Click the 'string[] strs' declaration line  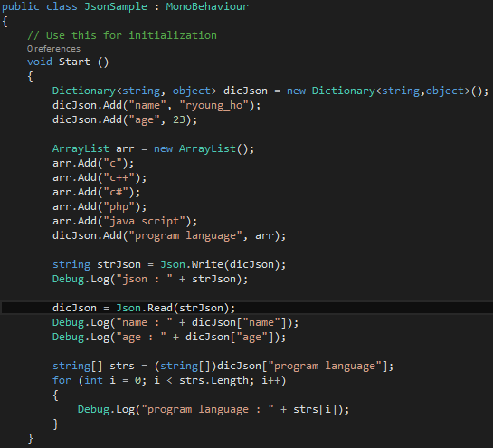(223, 366)
